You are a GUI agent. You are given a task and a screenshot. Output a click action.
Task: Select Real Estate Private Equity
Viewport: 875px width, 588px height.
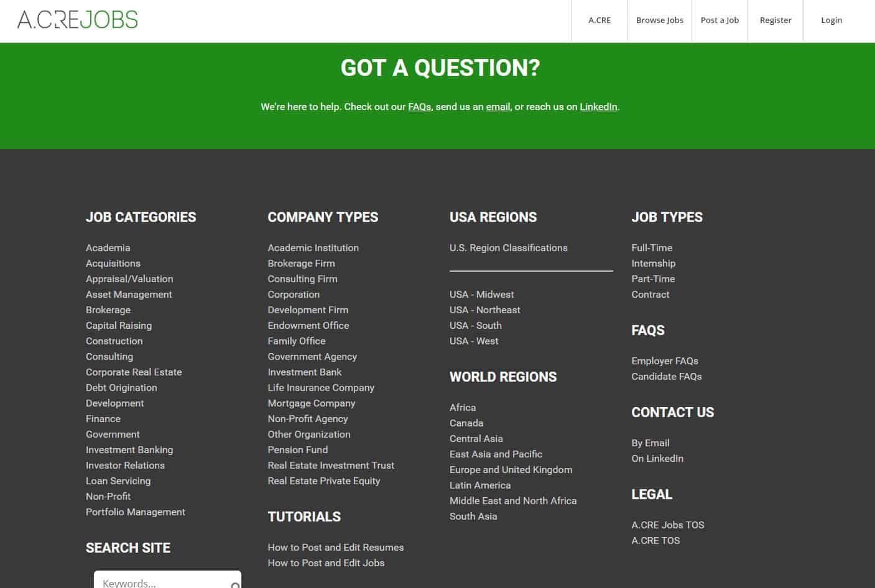coord(324,481)
